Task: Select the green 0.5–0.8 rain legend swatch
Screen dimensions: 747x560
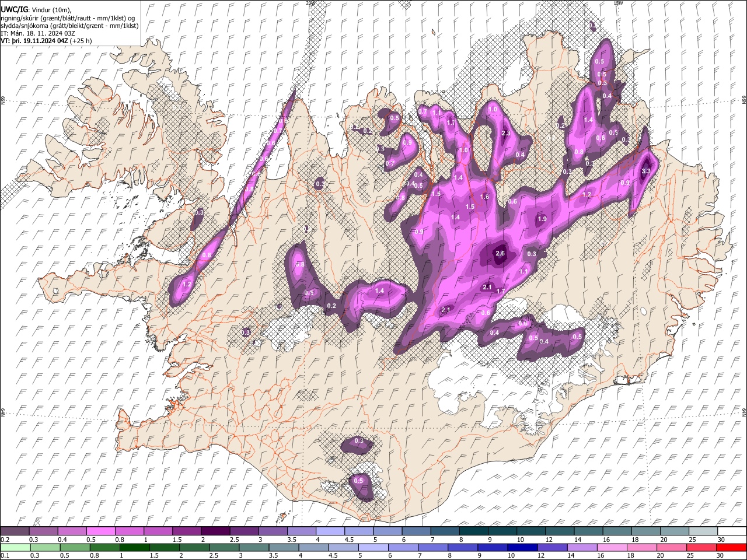Action: pos(75,547)
